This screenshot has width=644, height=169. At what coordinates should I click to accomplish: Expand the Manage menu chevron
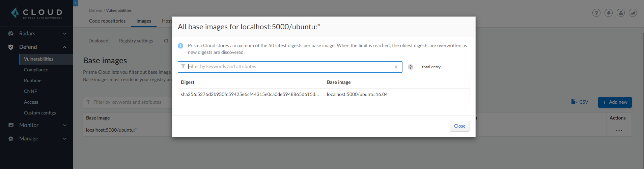(x=65, y=139)
